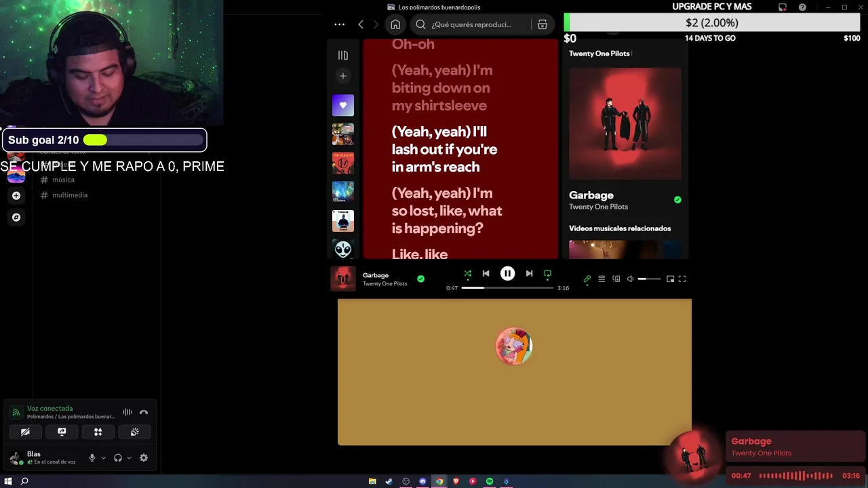Image resolution: width=868 pixels, height=488 pixels.
Task: Go to the previous track
Action: 486,273
